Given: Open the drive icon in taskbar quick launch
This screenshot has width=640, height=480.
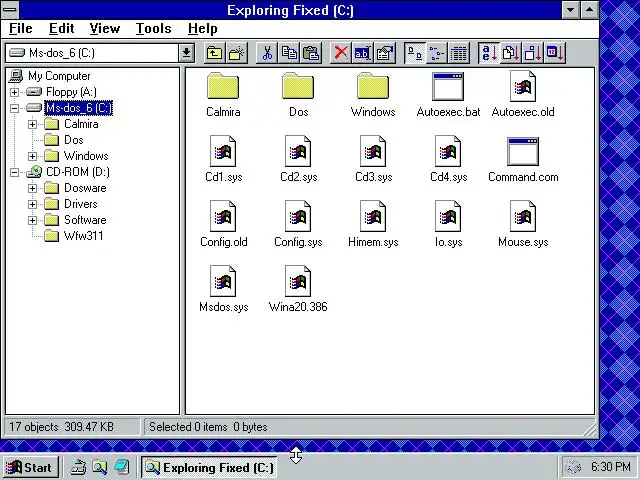Looking at the screenshot, I should click(78, 467).
